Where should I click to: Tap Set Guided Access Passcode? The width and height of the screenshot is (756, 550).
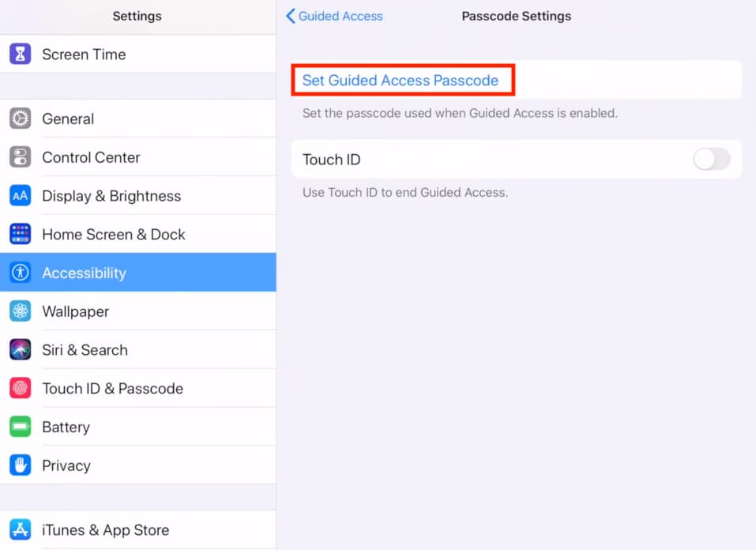(401, 80)
